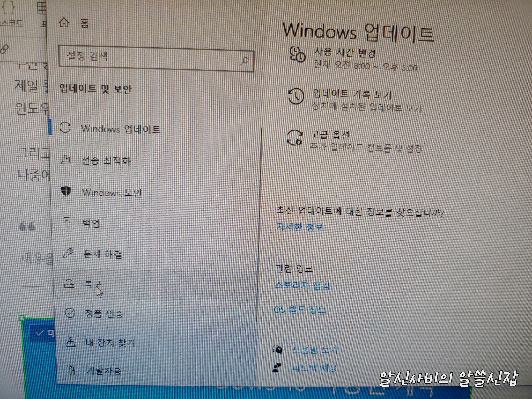The width and height of the screenshot is (532, 399).
Task: Open the OS 빌드 정보 link
Action: [x=300, y=310]
